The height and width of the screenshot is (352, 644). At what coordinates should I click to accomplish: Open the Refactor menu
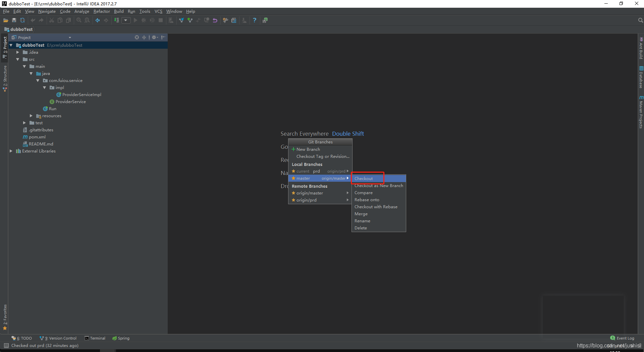click(102, 11)
